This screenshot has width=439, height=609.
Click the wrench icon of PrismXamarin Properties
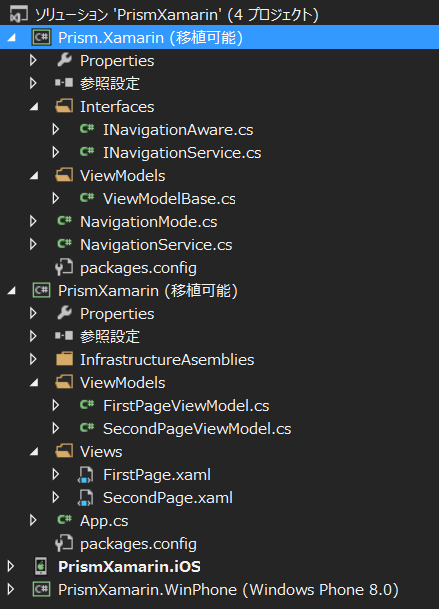pos(64,313)
